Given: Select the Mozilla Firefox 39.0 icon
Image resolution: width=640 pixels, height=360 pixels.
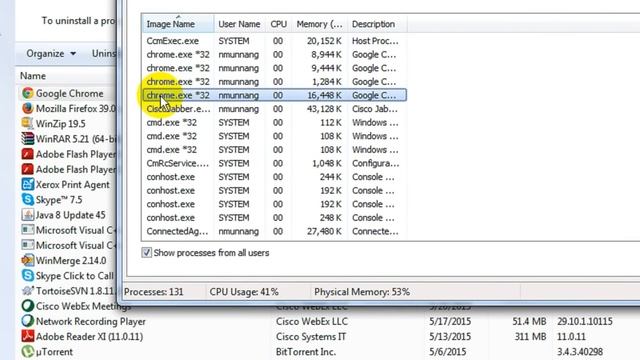Looking at the screenshot, I should pyautogui.click(x=28, y=109).
